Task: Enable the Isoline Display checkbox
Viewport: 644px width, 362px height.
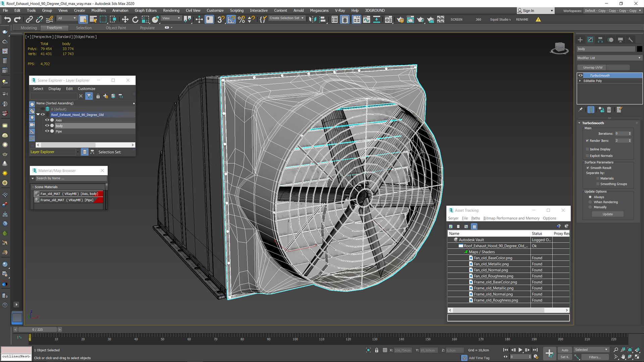Action: [587, 149]
